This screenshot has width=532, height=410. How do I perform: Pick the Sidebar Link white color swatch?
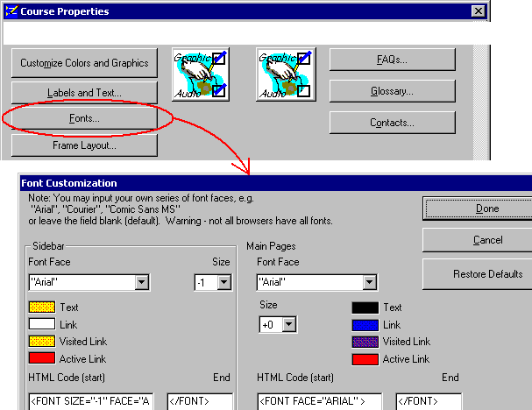pyautogui.click(x=42, y=324)
